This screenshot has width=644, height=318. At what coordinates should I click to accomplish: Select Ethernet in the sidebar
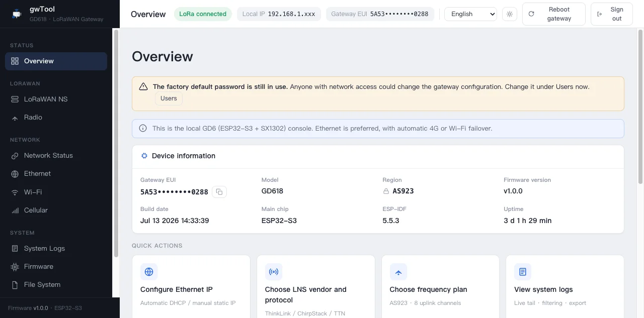[56, 174]
